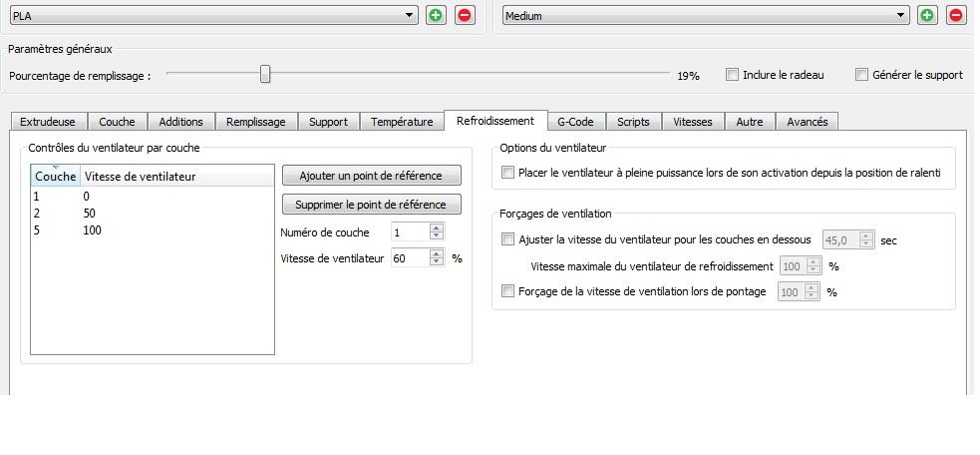Viewport: 980px width, 455px height.
Task: Switch to the Extrudeuse tab
Action: click(48, 122)
